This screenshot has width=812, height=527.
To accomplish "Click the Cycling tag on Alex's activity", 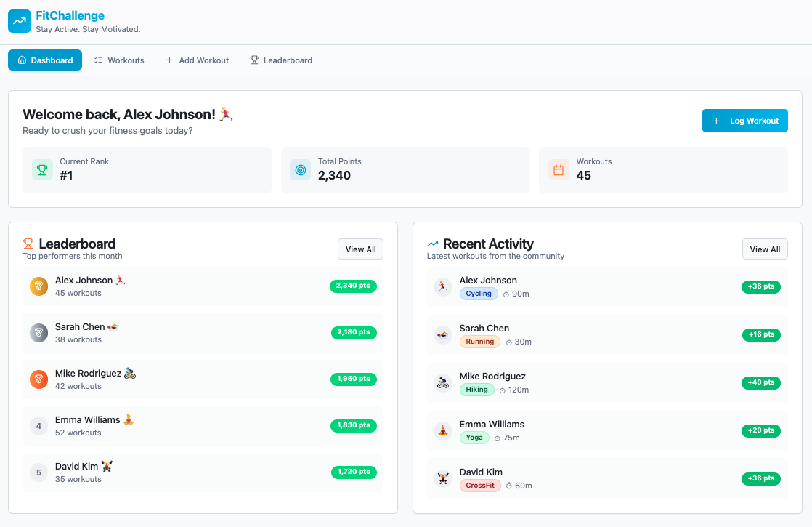I will [x=479, y=294].
